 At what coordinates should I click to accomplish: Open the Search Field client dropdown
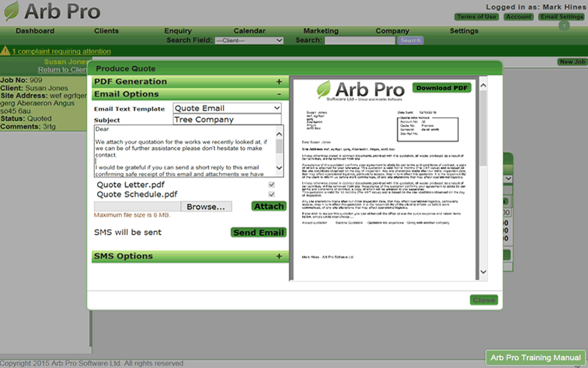tap(249, 40)
